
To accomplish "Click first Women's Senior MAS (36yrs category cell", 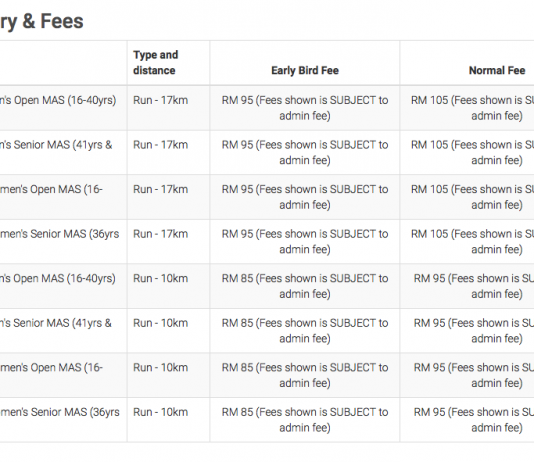I will pos(60,234).
